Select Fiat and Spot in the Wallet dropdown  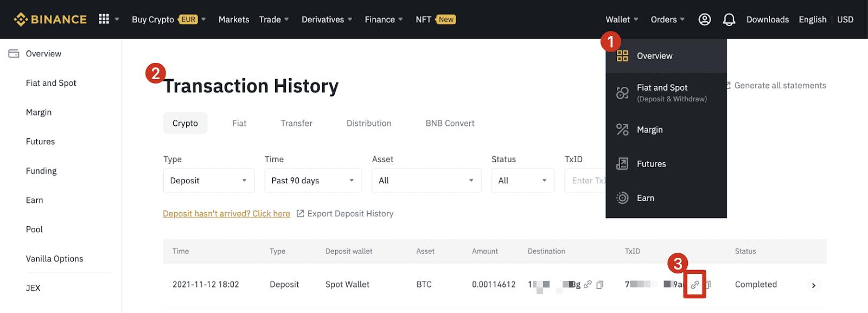[666, 93]
